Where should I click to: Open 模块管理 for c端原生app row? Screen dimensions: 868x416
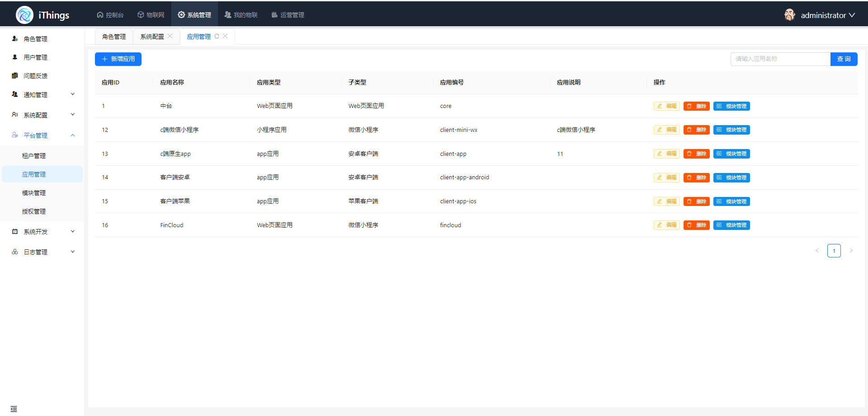731,154
